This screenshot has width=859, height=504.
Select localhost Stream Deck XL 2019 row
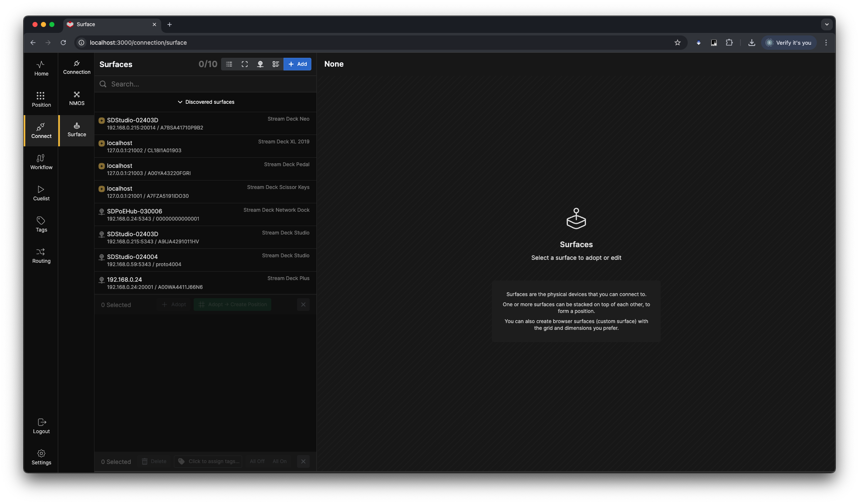pyautogui.click(x=205, y=146)
